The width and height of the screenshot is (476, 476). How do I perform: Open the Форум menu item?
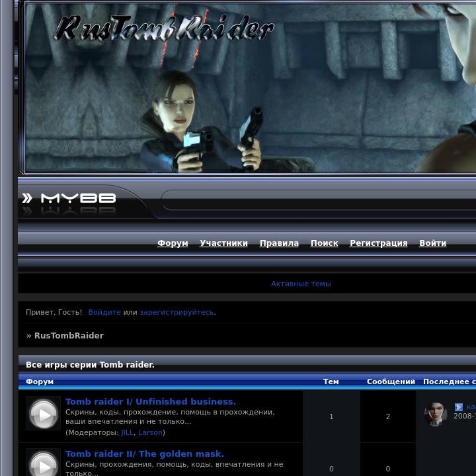click(173, 243)
